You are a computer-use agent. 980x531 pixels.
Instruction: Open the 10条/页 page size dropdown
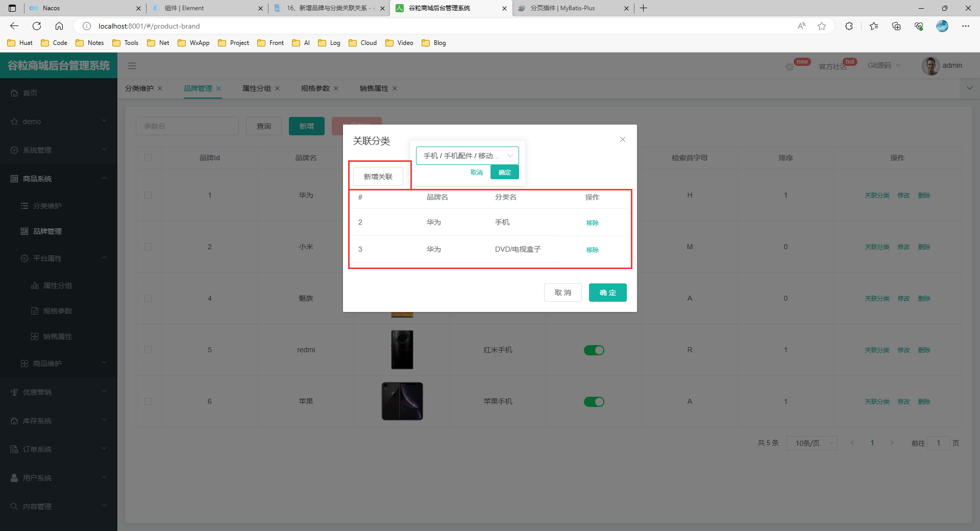pos(812,443)
